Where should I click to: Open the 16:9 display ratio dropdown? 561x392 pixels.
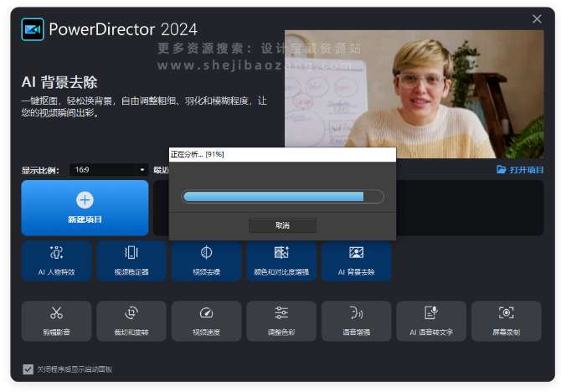point(109,170)
